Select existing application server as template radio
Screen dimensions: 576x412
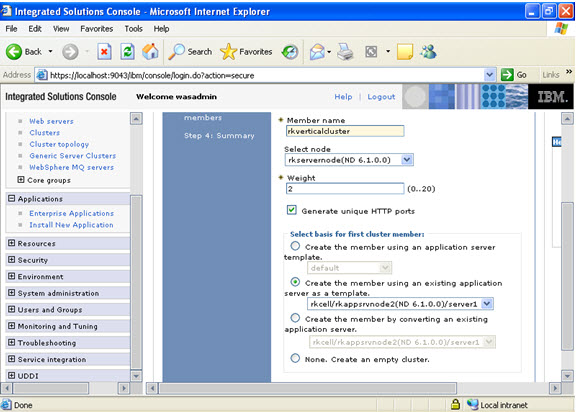tap(295, 282)
